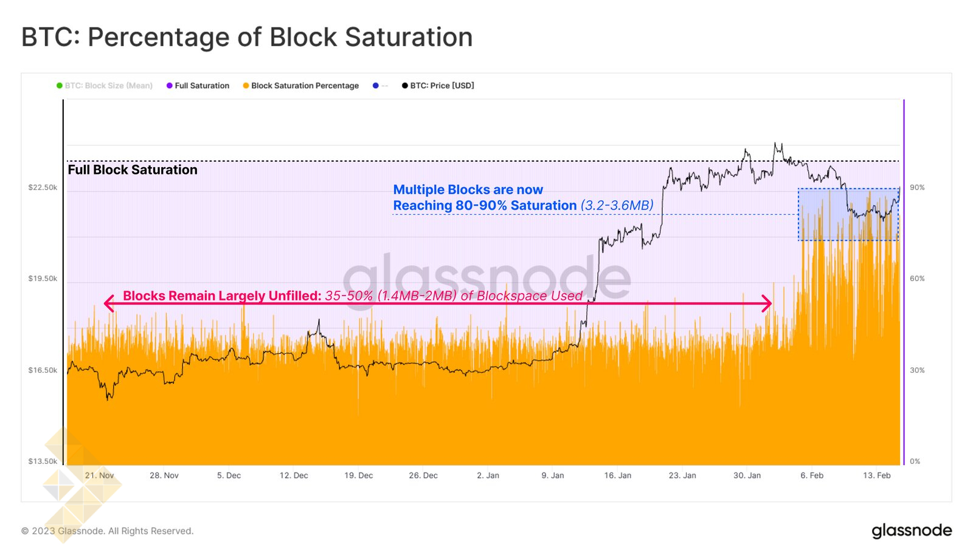
Task: Toggle the BTC: Block Size (Mean) series
Action: coord(109,86)
